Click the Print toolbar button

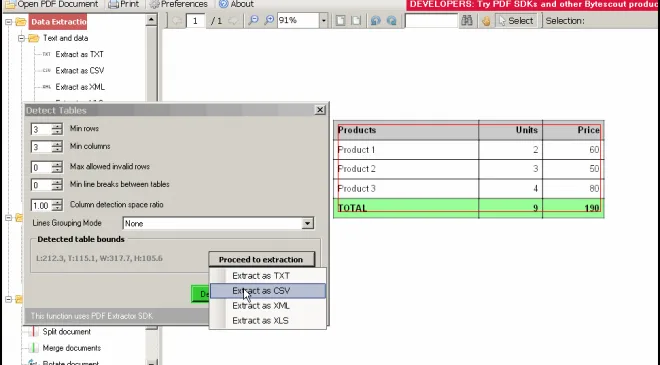click(123, 4)
